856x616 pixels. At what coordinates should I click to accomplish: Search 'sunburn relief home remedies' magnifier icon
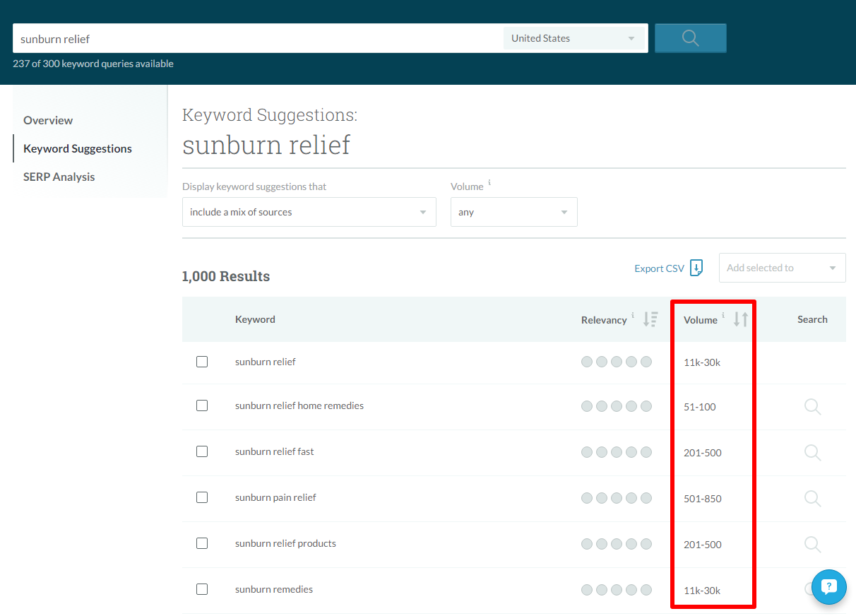812,406
